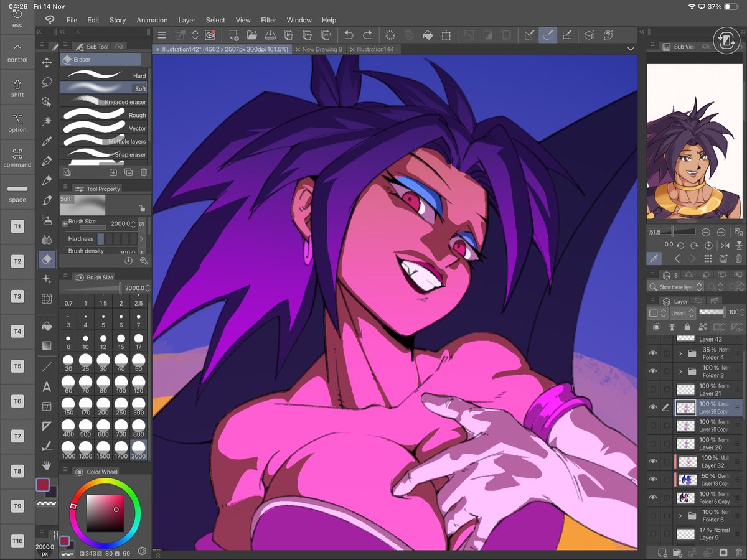Expand Hardness settings arrow
Screen dimensions: 747x560
click(x=141, y=239)
